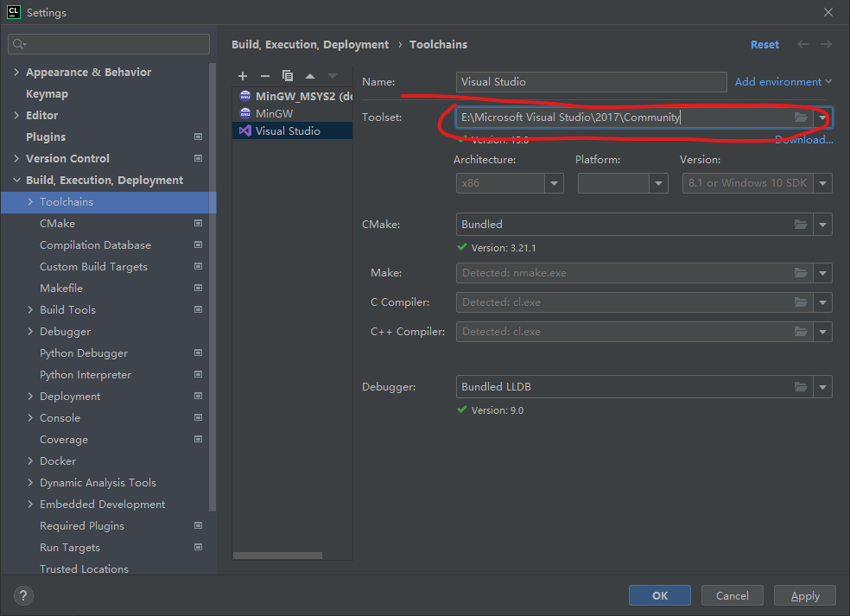The width and height of the screenshot is (850, 616).
Task: Click the project-level icon beside Plugins
Action: pyautogui.click(x=199, y=137)
